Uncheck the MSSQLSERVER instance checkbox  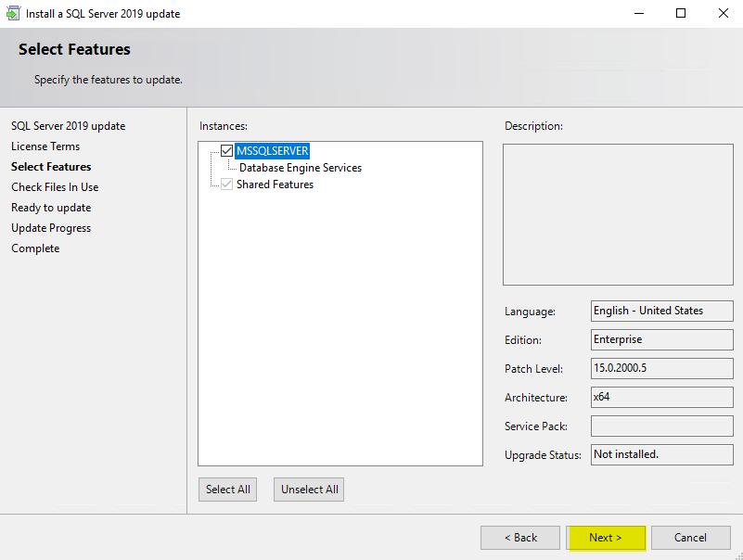(226, 151)
